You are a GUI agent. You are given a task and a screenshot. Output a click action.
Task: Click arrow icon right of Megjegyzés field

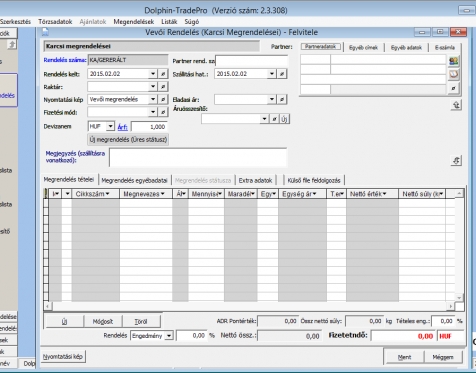(x=456, y=160)
